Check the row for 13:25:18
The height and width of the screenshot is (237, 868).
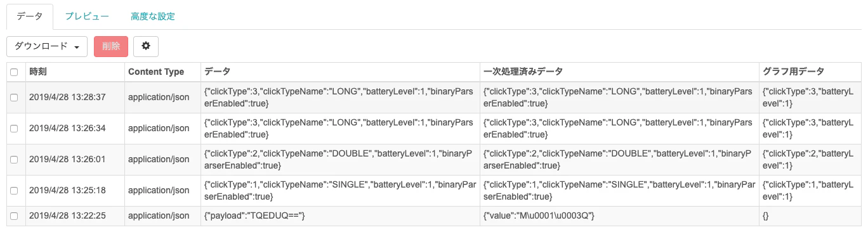tap(14, 190)
